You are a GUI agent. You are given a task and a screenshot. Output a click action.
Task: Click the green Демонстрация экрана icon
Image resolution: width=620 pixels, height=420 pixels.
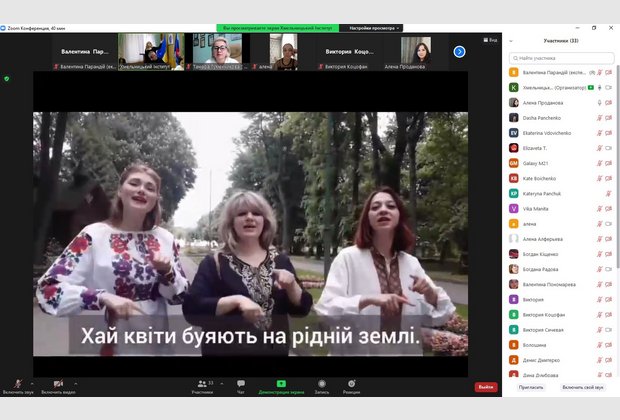point(281,384)
